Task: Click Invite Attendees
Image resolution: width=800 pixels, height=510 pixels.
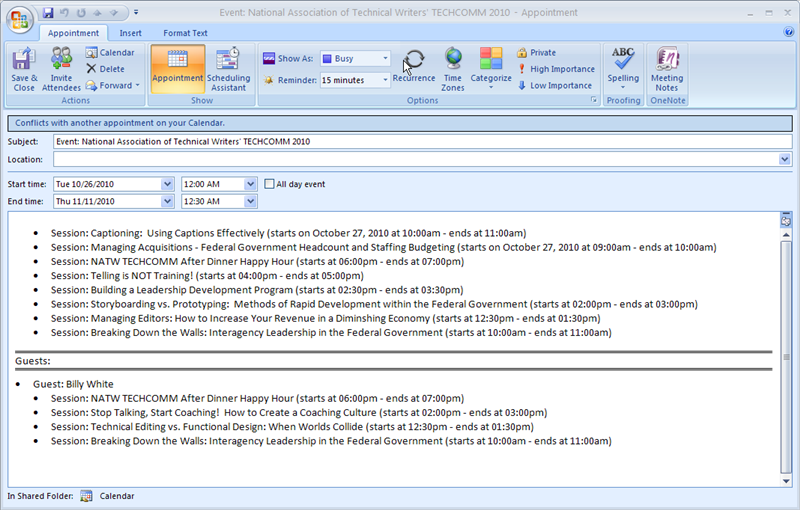Action: click(61, 69)
